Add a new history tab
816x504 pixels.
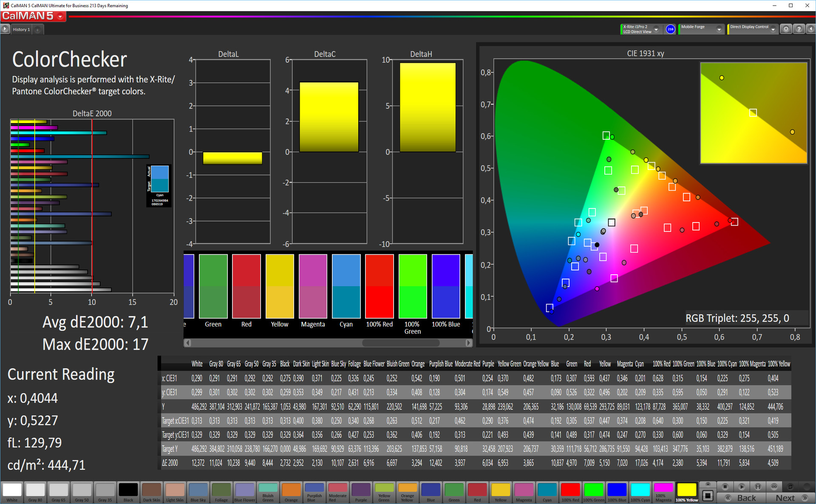coord(38,30)
